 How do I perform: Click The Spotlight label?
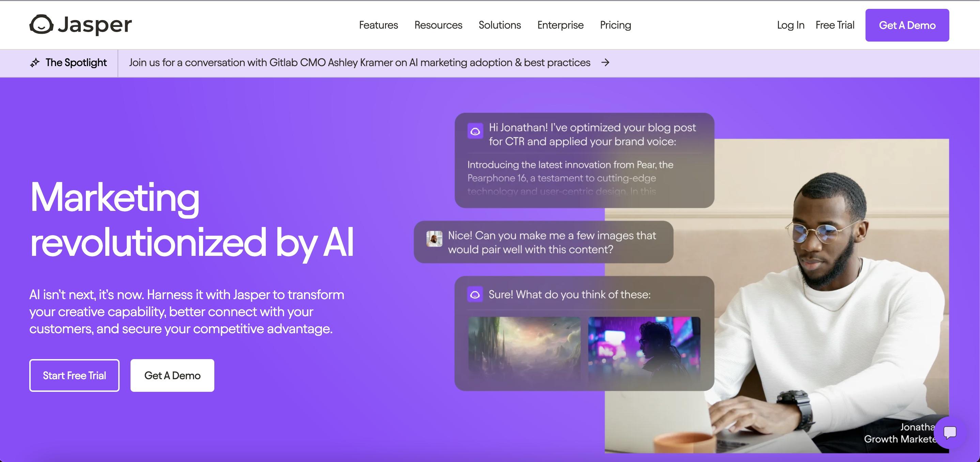click(x=76, y=63)
